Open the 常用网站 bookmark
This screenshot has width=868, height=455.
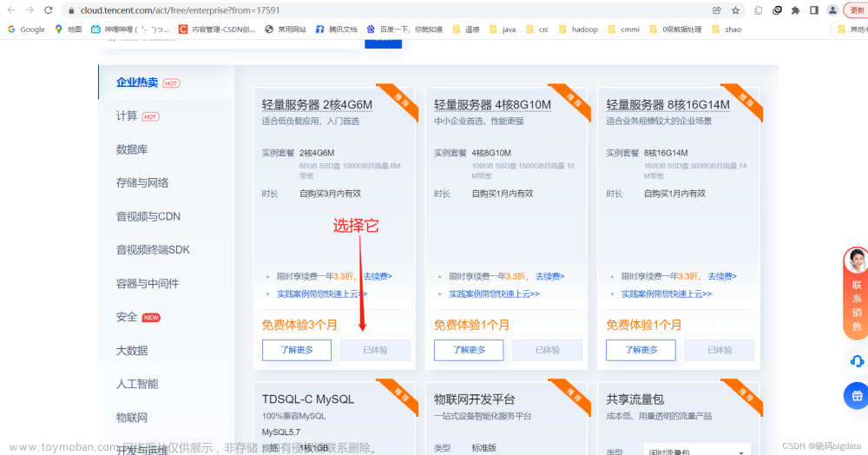coord(286,30)
